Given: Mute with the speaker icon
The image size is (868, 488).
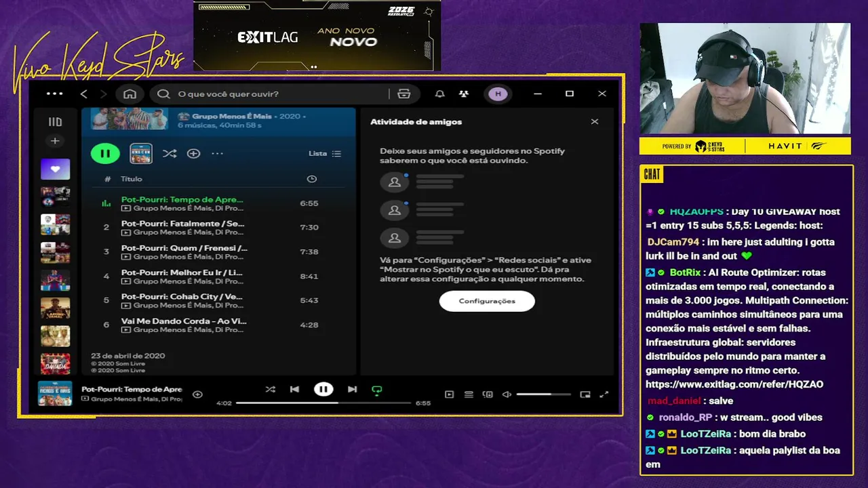Looking at the screenshot, I should coord(507,394).
